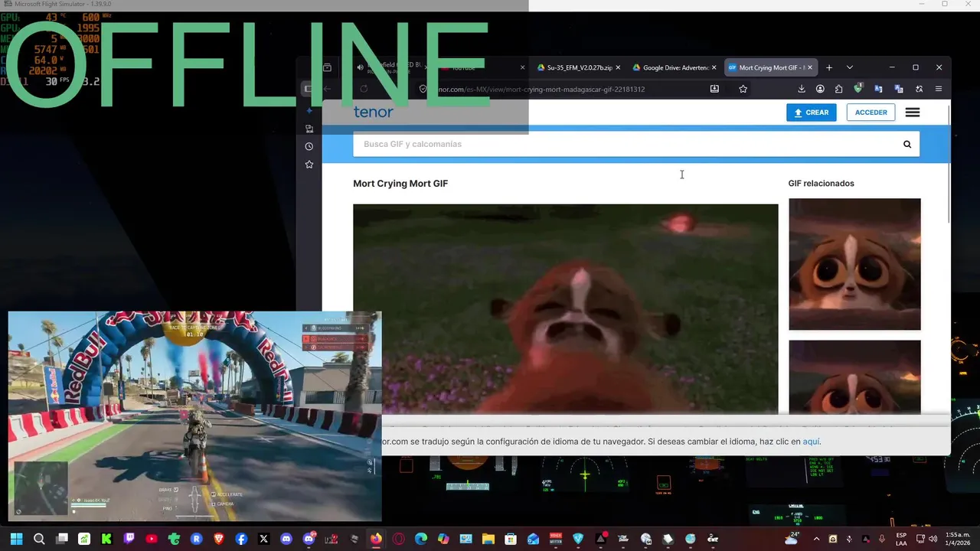980x551 pixels.
Task: Toggle microphone icon in system tray
Action: (882, 539)
